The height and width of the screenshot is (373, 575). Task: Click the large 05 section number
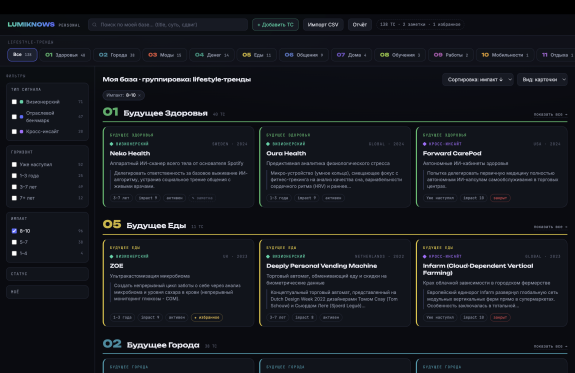tap(112, 224)
